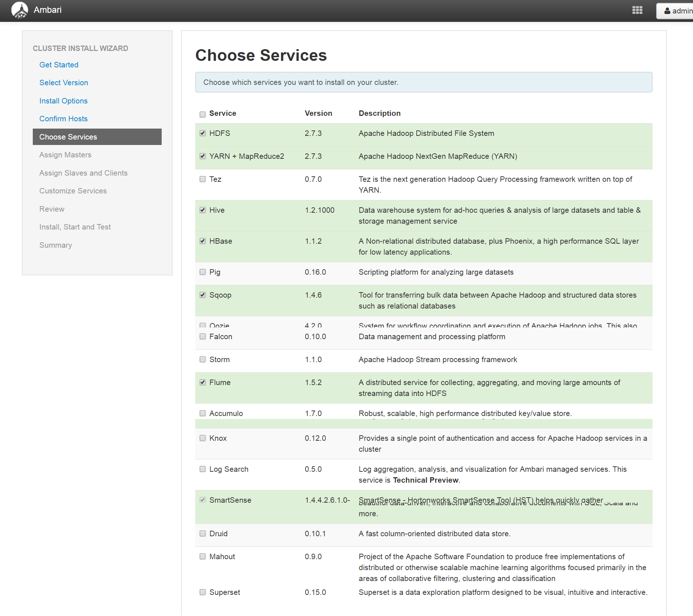This screenshot has width=693, height=616.
Task: Enable the Druid service checkbox
Action: coord(202,534)
